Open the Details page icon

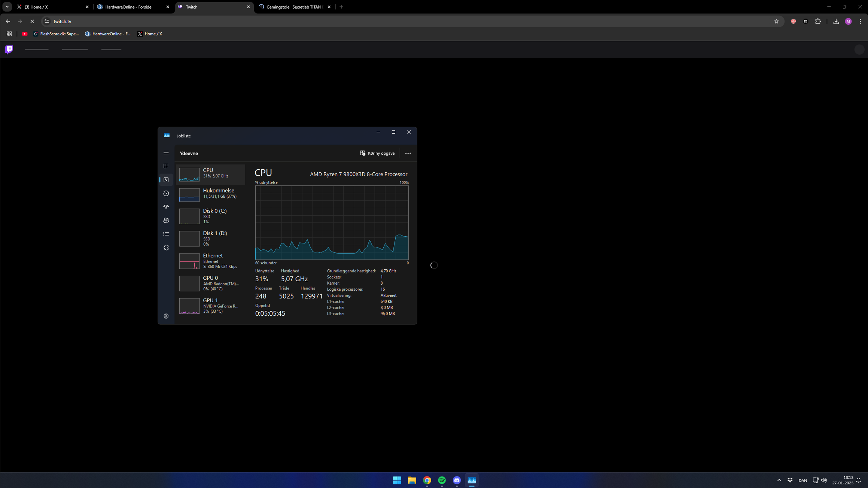(166, 234)
